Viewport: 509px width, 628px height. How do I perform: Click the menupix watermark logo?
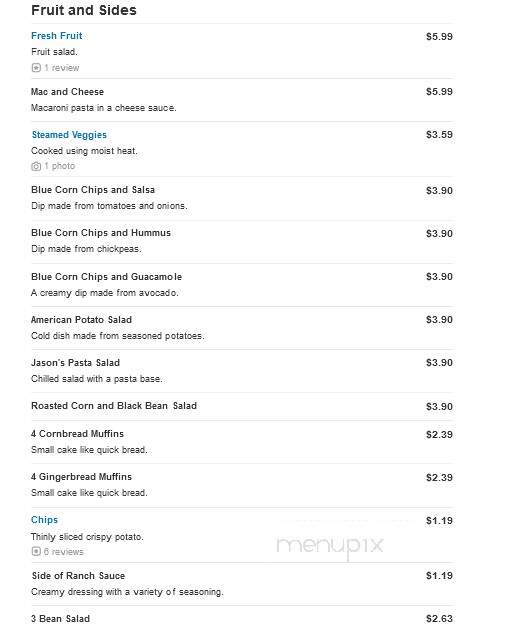coord(330,547)
